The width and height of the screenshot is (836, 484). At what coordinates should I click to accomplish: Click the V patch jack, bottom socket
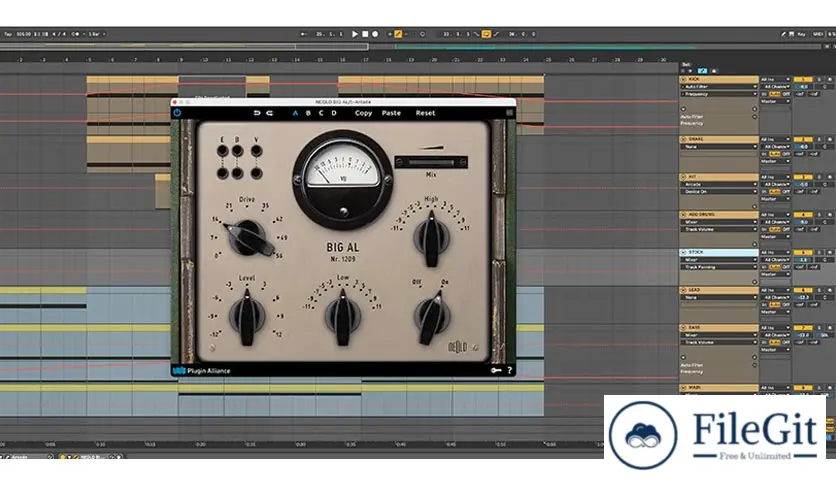tap(256, 173)
